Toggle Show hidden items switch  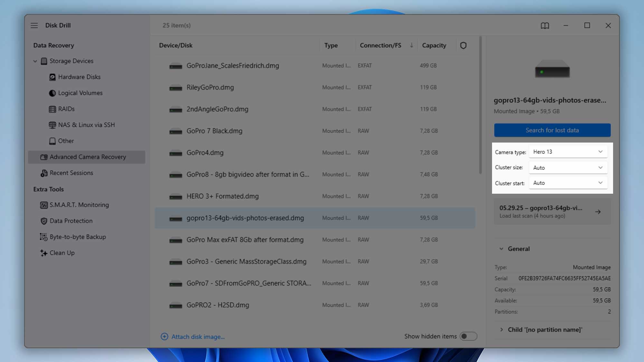[468, 336]
